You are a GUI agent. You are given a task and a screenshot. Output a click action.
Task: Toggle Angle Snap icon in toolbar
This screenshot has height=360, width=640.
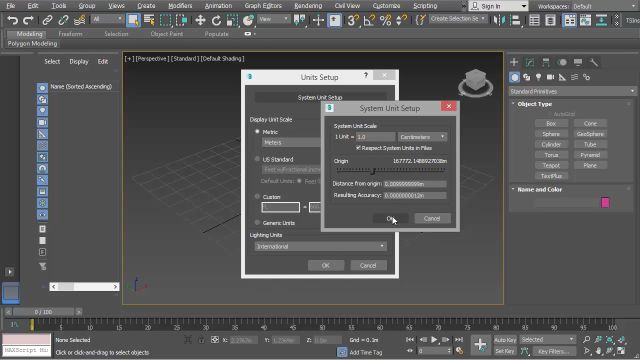[x=369, y=20]
